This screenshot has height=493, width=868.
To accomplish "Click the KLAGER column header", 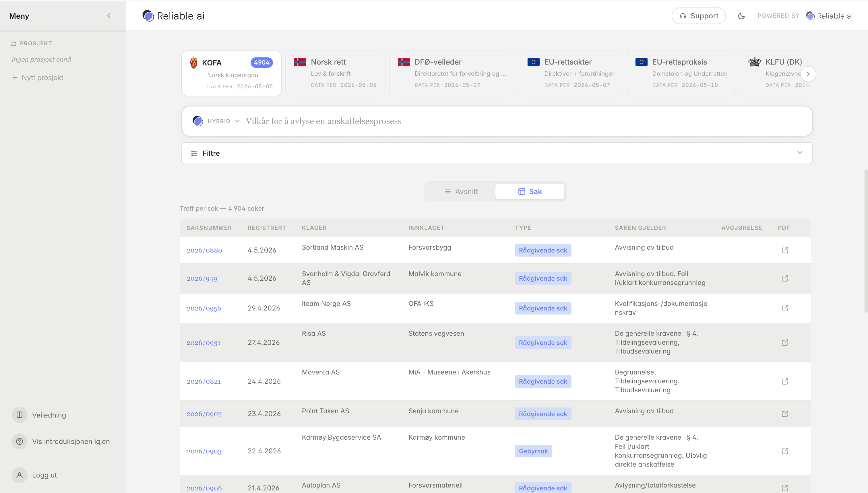I will (x=314, y=228).
